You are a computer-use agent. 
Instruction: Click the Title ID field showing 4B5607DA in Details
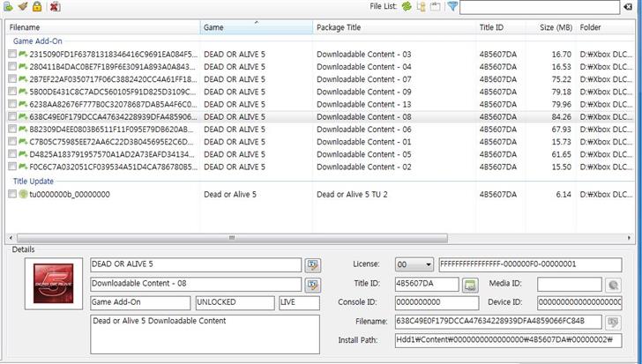click(427, 284)
